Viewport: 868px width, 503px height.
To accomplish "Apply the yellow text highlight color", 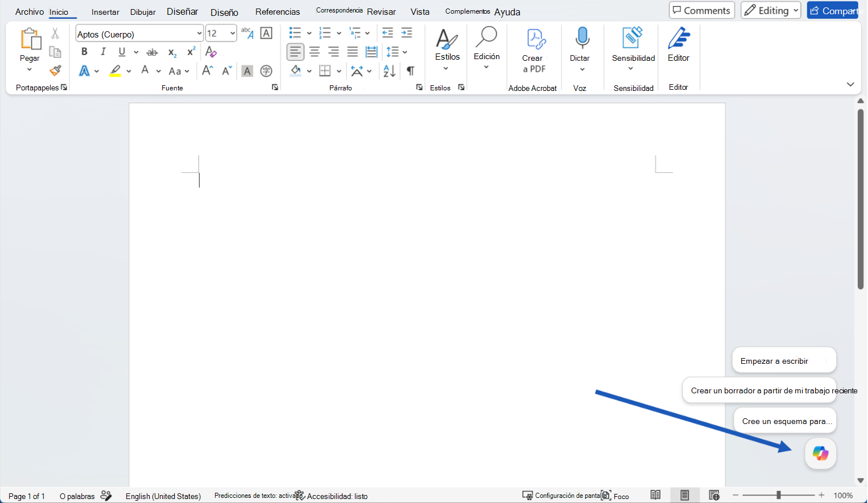I will [115, 70].
